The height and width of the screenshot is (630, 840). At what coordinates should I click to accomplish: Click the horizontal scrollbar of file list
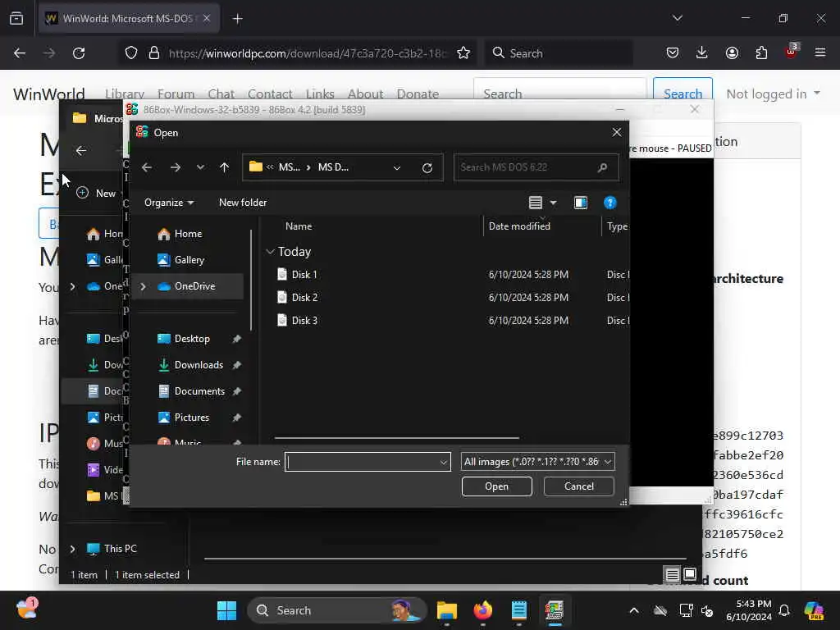pos(396,438)
